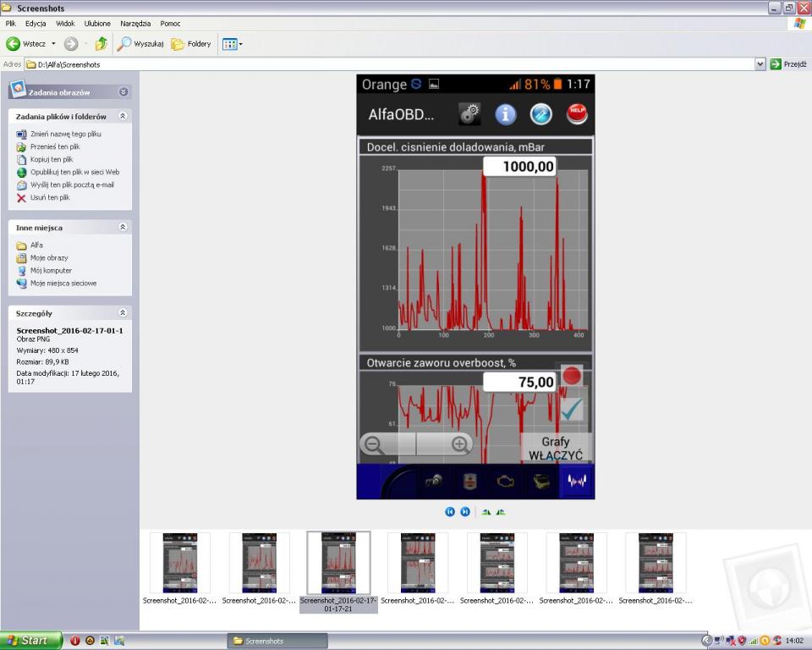
Task: Click Usuń ten plik delete icon
Action: point(22,198)
